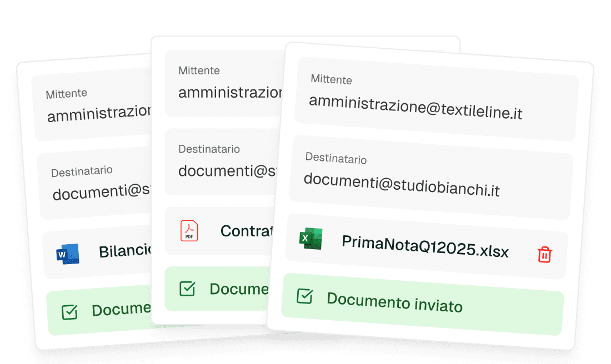Click the Destinatario field on left card
The height and width of the screenshot is (364, 611).
pyautogui.click(x=94, y=183)
